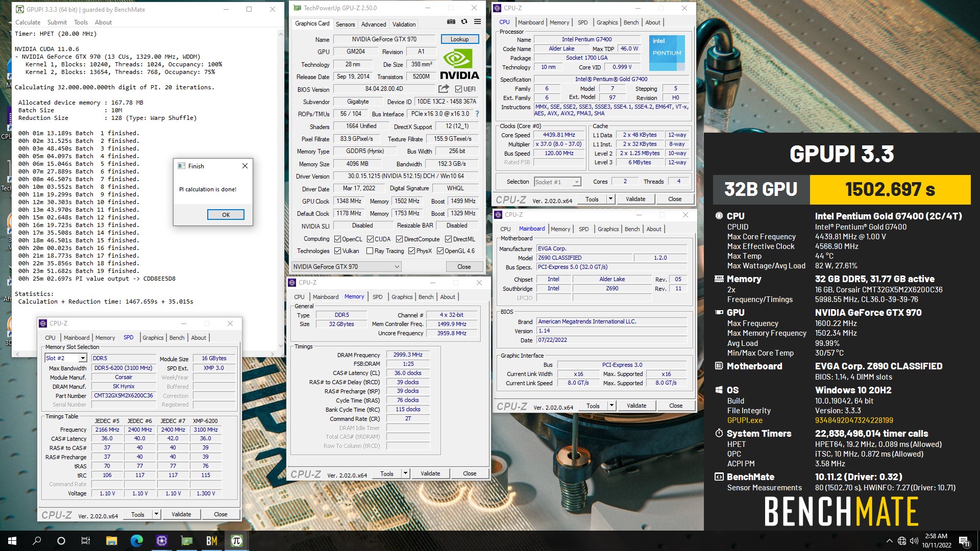This screenshot has height=551, width=980.
Task: Switch to the Advanced tab in GPU-Z
Action: pyautogui.click(x=374, y=24)
